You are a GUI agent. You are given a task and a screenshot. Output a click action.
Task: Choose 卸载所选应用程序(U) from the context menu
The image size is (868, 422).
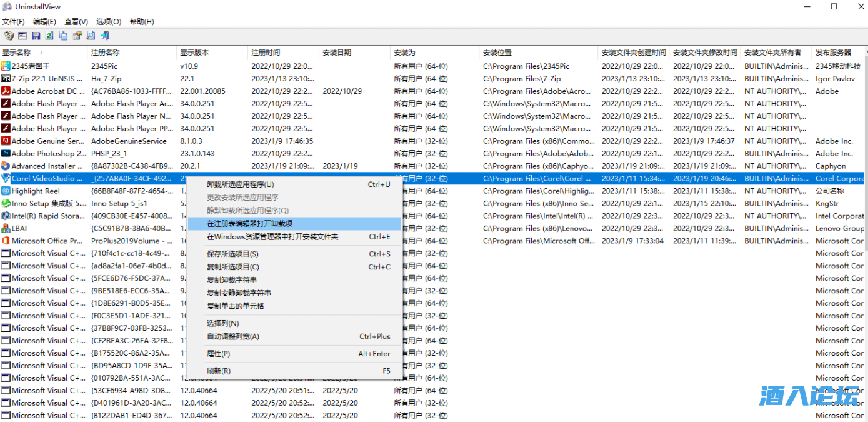pos(241,184)
